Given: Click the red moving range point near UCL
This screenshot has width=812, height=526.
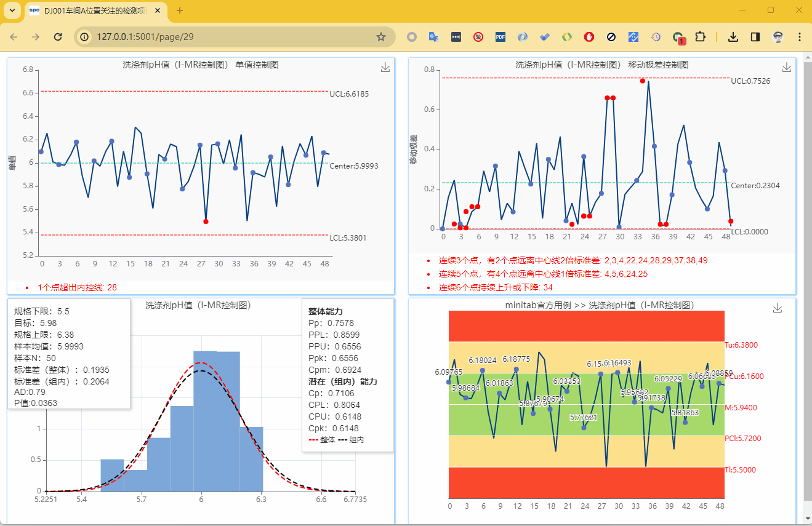Looking at the screenshot, I should [642, 81].
